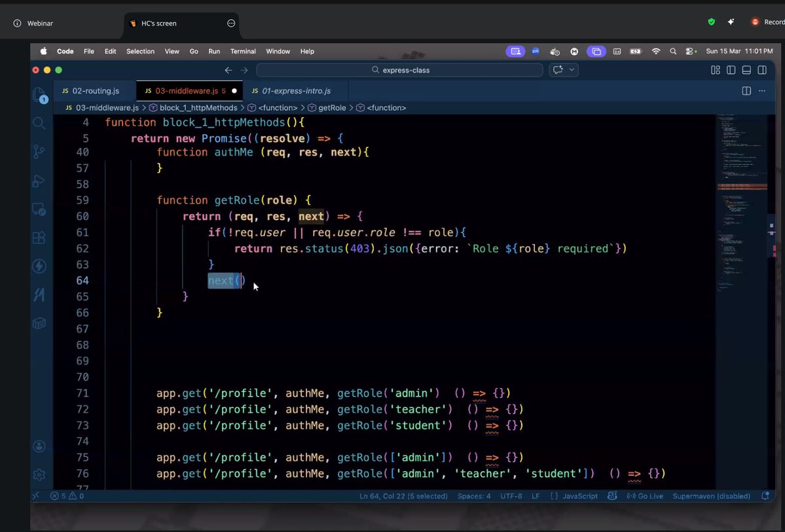Viewport: 785px width, 532px height.
Task: Go back with the left arrow navigation
Action: pos(228,70)
